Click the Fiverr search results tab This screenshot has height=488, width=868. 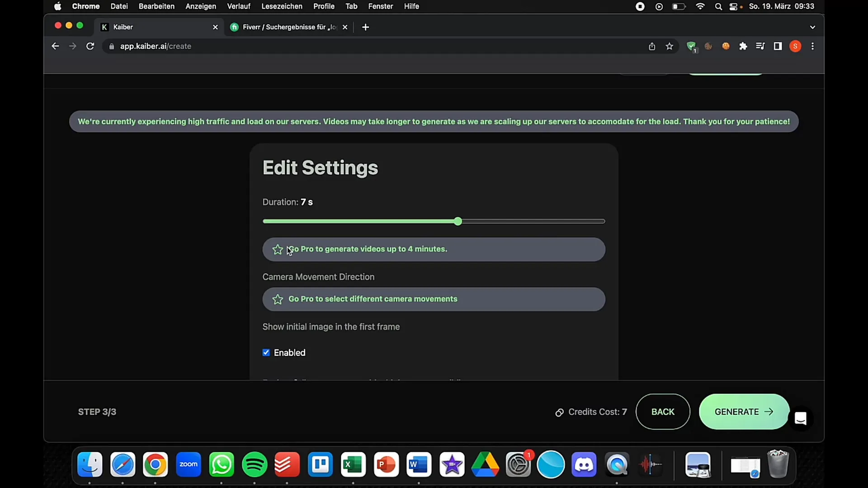coord(290,26)
